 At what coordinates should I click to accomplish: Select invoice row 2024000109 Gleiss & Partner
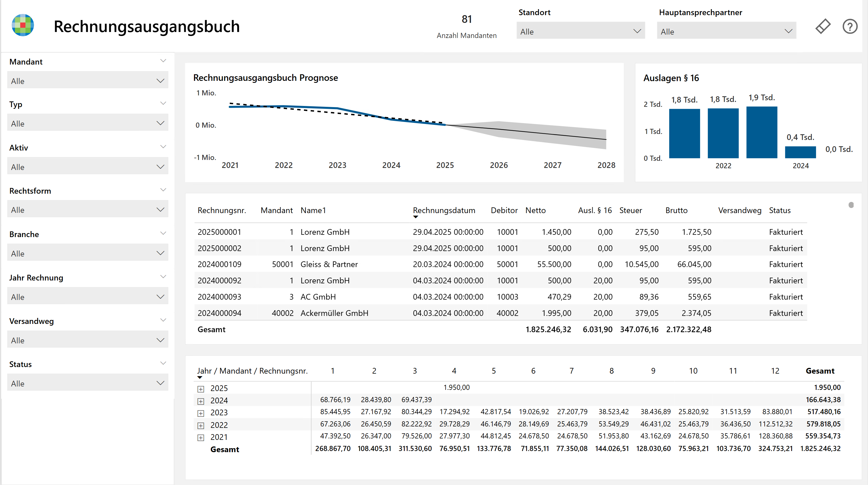(500, 264)
